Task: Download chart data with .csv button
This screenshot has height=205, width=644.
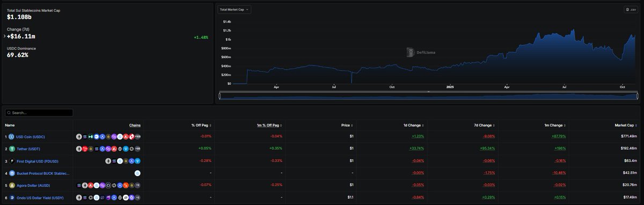Action: pyautogui.click(x=631, y=10)
